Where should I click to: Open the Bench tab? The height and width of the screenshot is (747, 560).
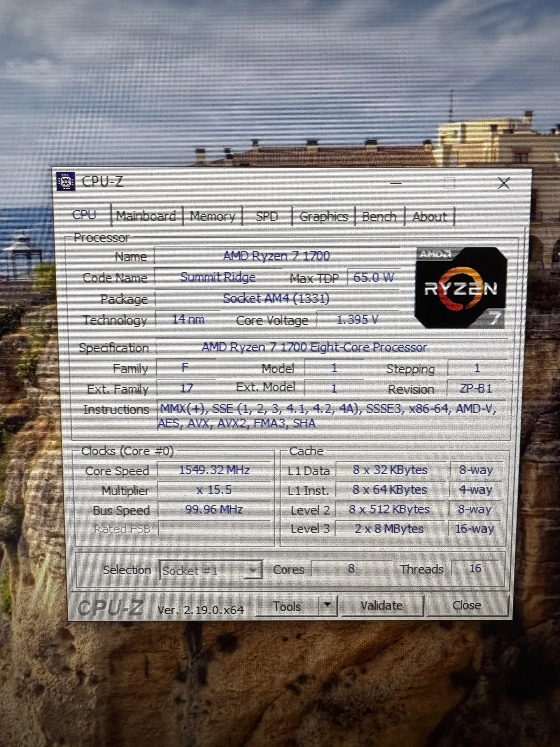pos(379,217)
